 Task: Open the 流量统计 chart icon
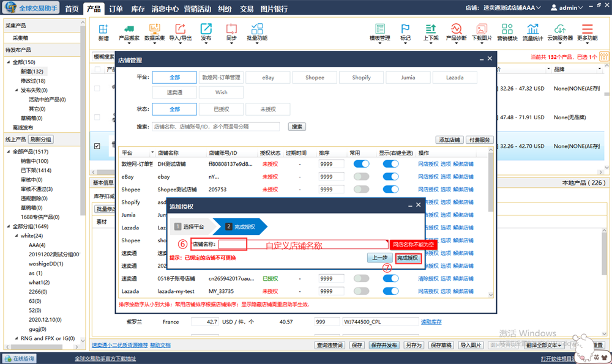click(x=532, y=32)
